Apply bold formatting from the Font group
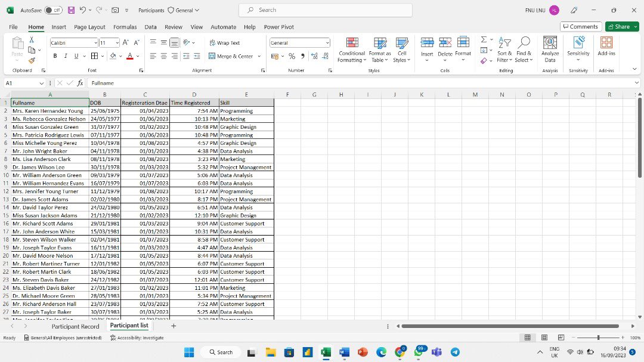 tap(54, 55)
